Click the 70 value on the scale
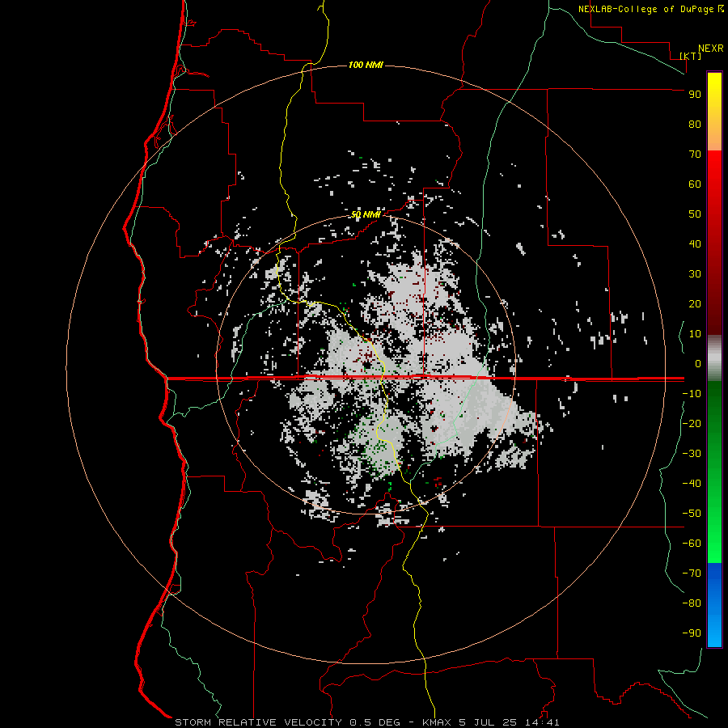This screenshot has width=728, height=728. pos(695,154)
